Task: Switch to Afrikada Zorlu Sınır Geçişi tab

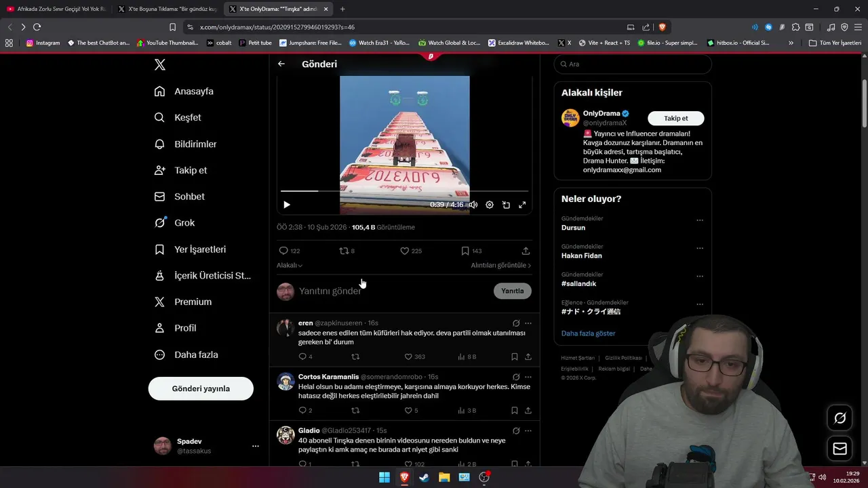Action: [56, 9]
